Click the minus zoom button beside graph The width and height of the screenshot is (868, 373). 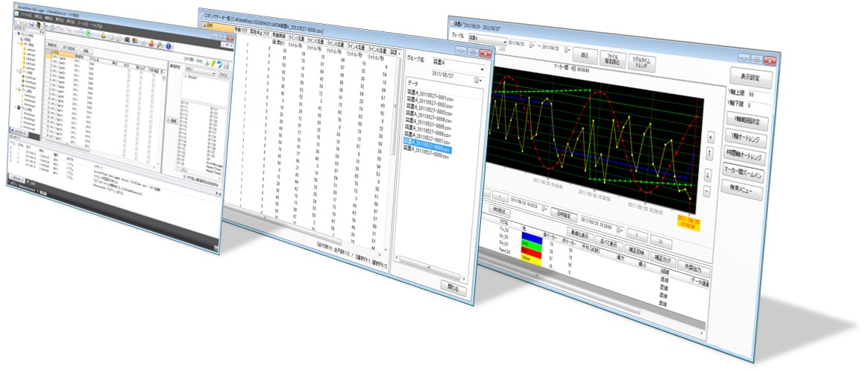[x=707, y=192]
